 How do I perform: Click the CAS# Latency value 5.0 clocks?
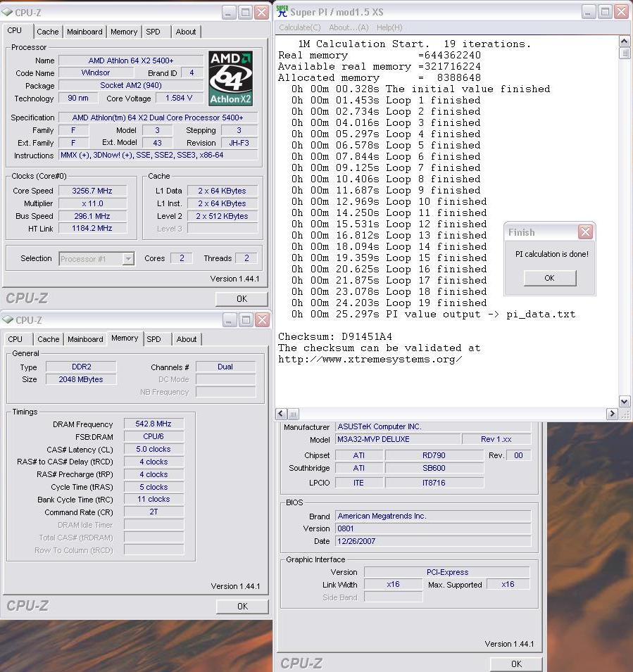tap(153, 449)
